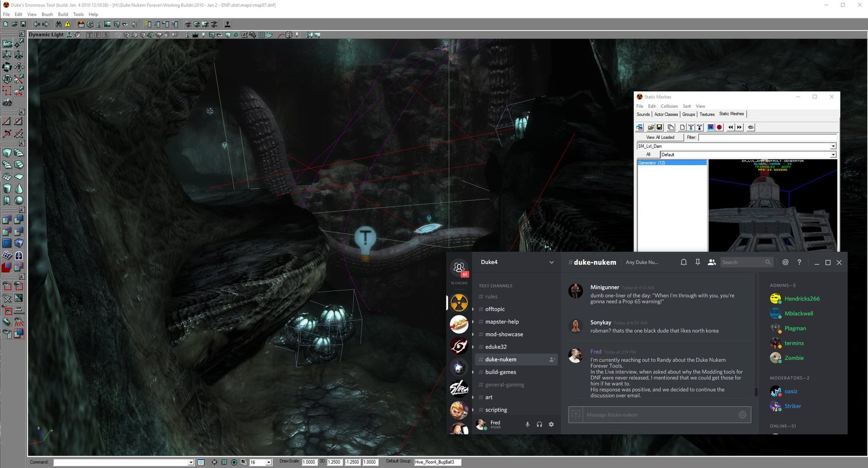The image size is (868, 468).
Task: Expand the offtopic channel arrow
Action: pos(473,309)
